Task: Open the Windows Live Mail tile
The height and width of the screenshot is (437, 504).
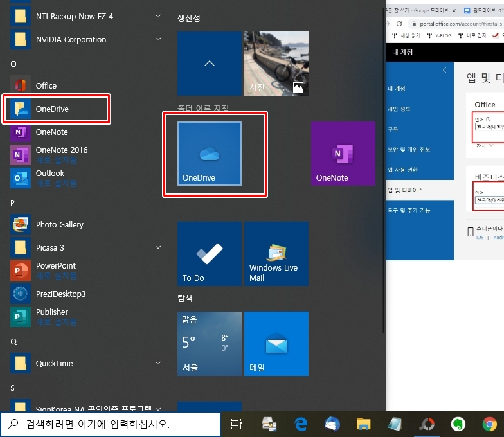Action: click(276, 254)
